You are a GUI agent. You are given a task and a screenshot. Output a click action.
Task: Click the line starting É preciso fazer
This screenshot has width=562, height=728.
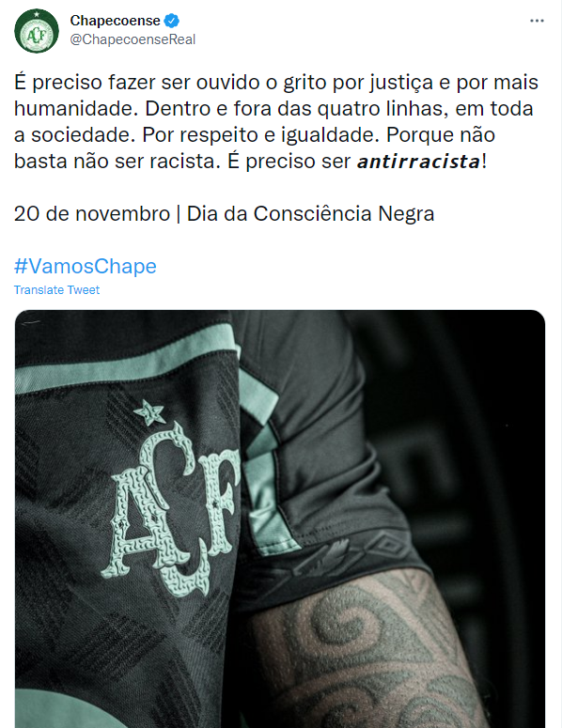[276, 83]
